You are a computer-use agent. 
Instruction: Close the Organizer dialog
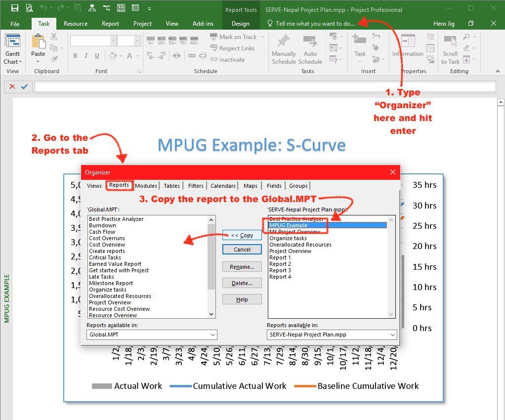(393, 172)
